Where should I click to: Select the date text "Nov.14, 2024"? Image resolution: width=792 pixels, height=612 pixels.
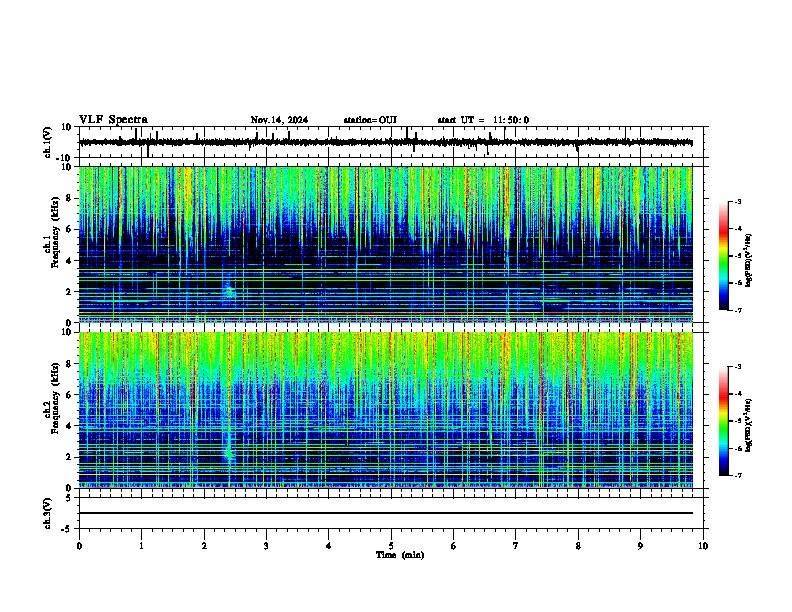click(279, 120)
